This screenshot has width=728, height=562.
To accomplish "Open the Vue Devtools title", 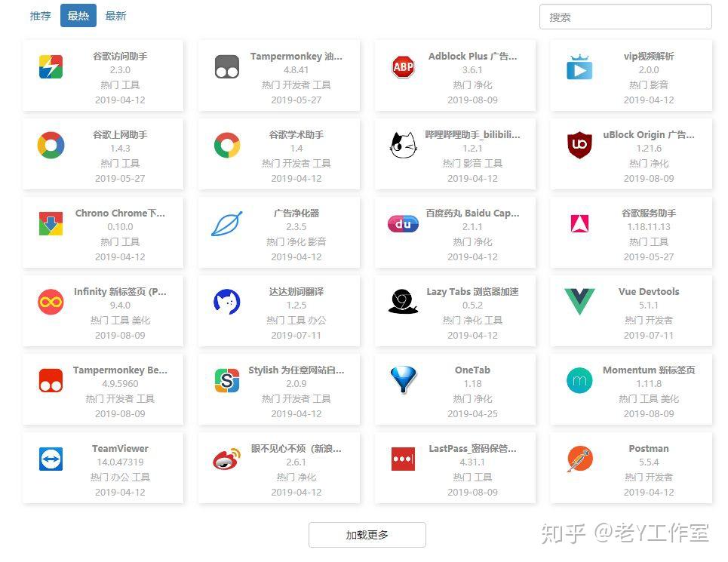I will tap(649, 291).
